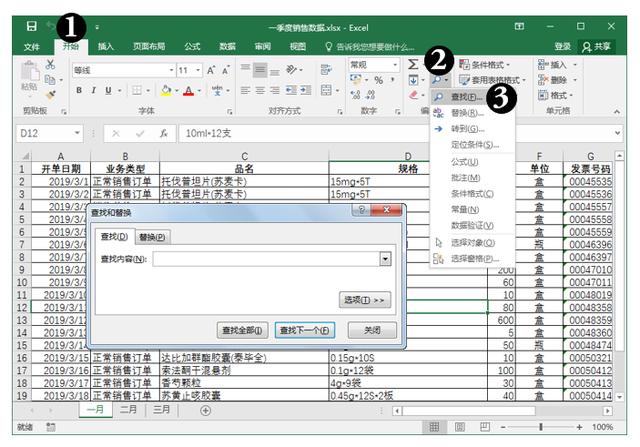Click the wrap text icon
The height and width of the screenshot is (447, 640).
(326, 70)
